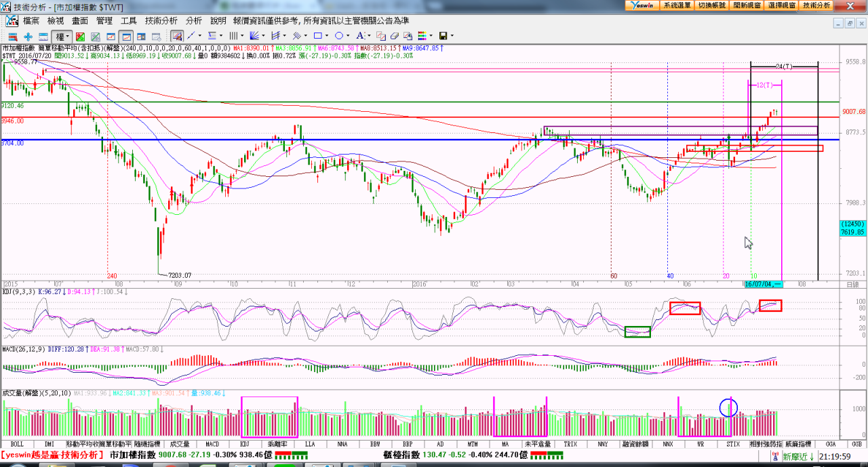Click the 系統選單 button
Screen dimensions: 868x467
pyautogui.click(x=677, y=5)
